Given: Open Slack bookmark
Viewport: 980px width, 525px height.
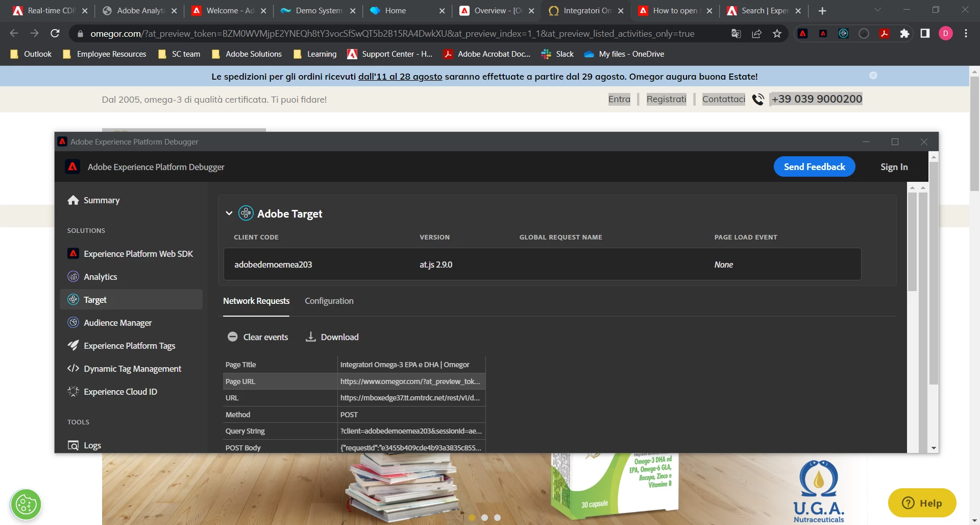Looking at the screenshot, I should point(557,54).
